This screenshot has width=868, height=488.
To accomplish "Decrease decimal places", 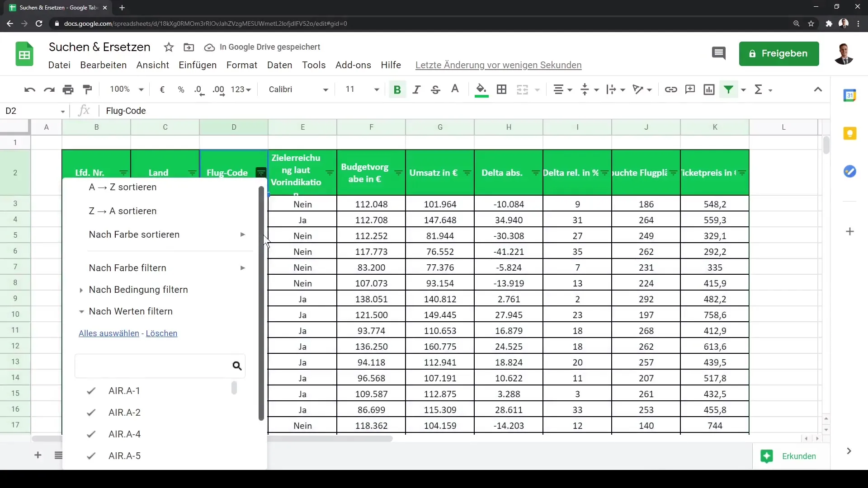I will point(199,89).
